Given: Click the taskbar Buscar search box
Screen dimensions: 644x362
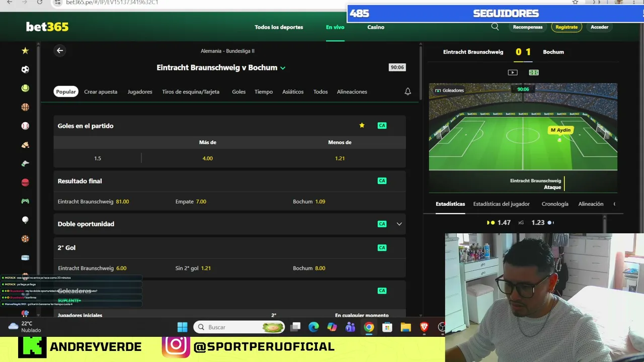Looking at the screenshot, I should [239, 327].
